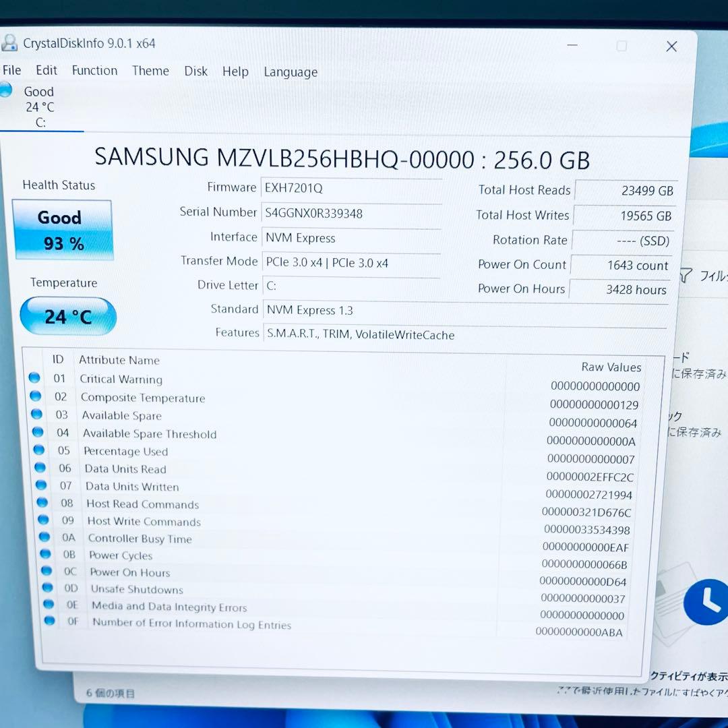Open the Edit menu
This screenshot has width=728, height=728.
pos(46,70)
